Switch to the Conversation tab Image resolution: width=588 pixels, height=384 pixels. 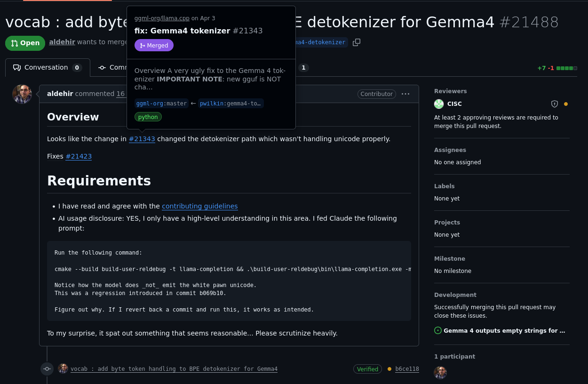(x=48, y=68)
